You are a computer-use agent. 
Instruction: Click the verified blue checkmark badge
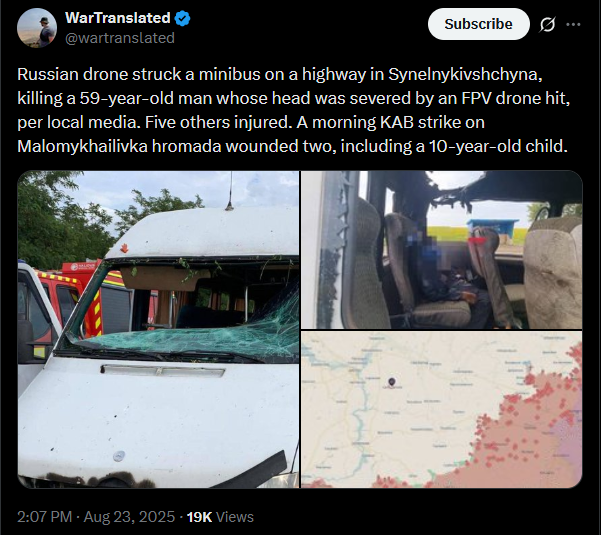click(182, 18)
